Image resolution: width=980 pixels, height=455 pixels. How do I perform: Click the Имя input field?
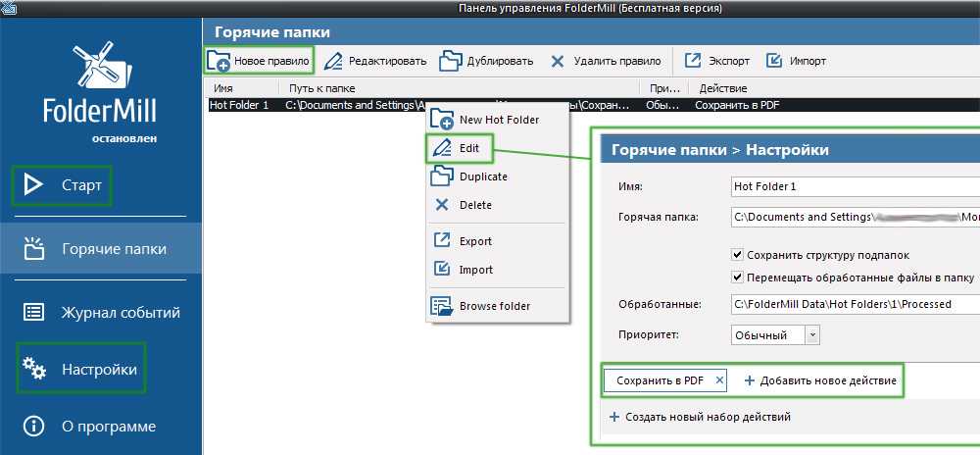pyautogui.click(x=853, y=185)
